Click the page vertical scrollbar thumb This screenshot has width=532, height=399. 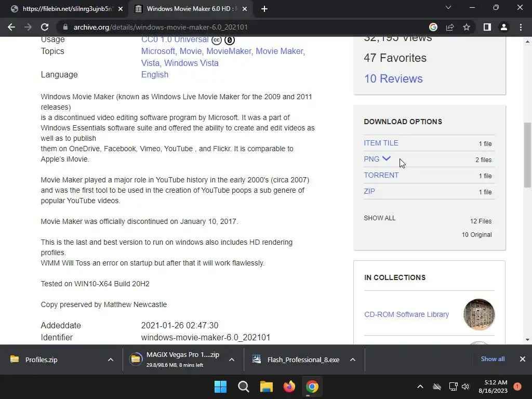pyautogui.click(x=527, y=155)
